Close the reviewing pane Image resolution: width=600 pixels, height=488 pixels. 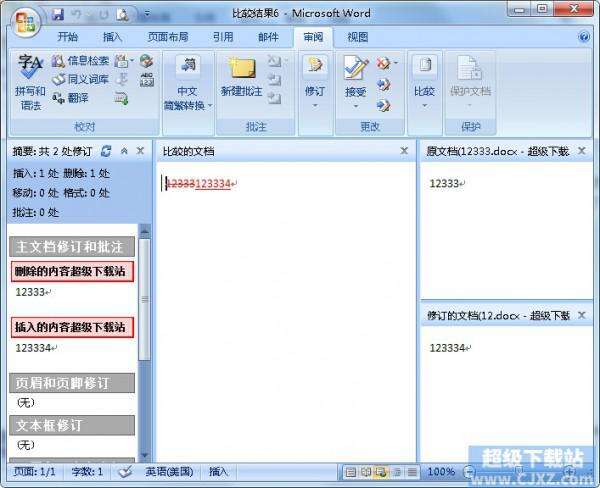click(x=140, y=151)
